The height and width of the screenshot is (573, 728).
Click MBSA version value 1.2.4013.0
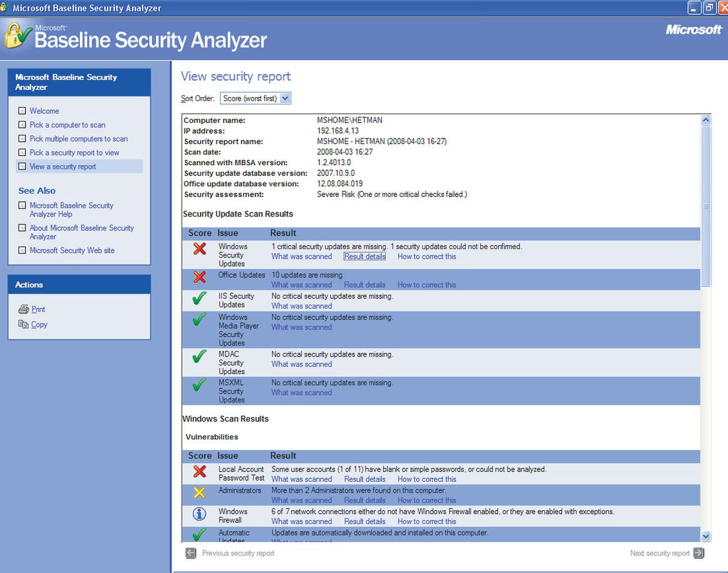(x=334, y=163)
